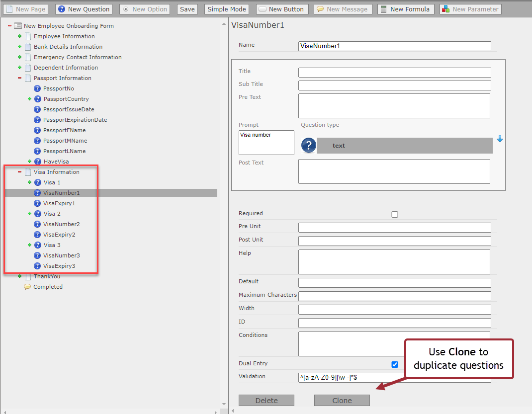Click the text question type icon
The height and width of the screenshot is (414, 532).
click(x=309, y=146)
